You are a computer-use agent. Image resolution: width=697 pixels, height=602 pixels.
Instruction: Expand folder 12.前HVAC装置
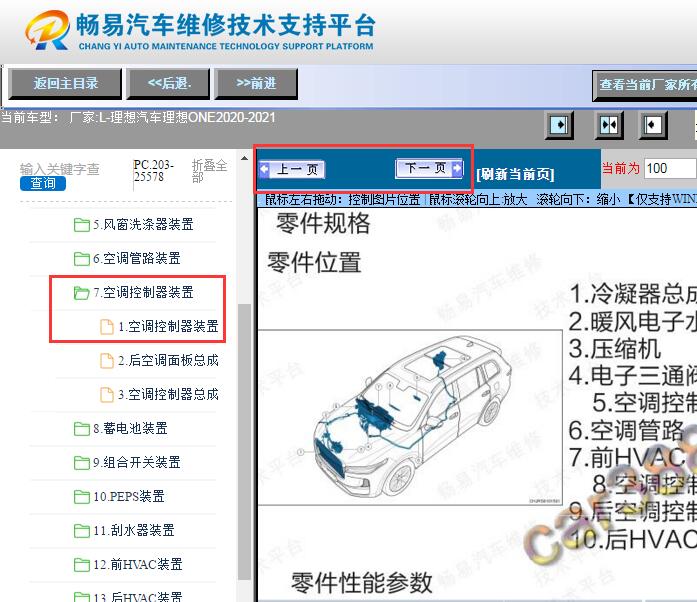point(138,565)
